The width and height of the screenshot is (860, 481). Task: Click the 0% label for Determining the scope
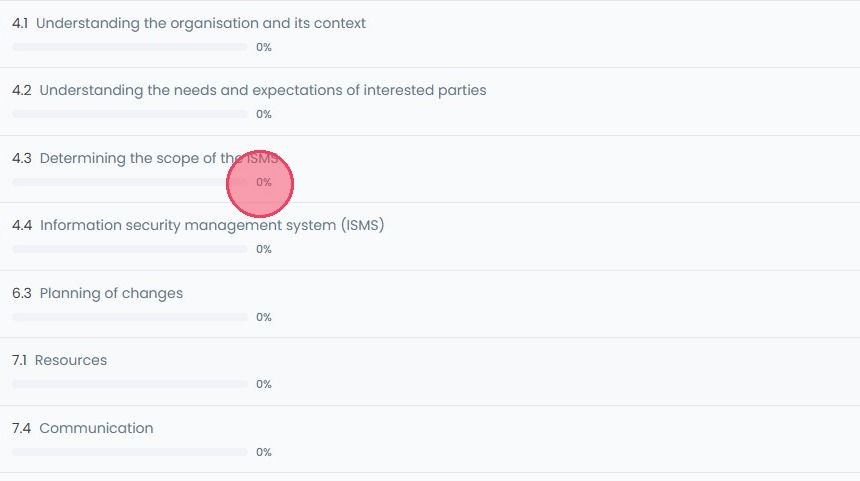point(264,182)
